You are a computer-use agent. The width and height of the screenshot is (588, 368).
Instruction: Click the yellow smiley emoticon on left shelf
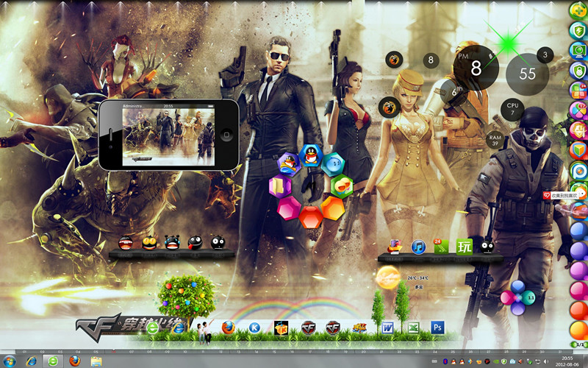[149, 243]
